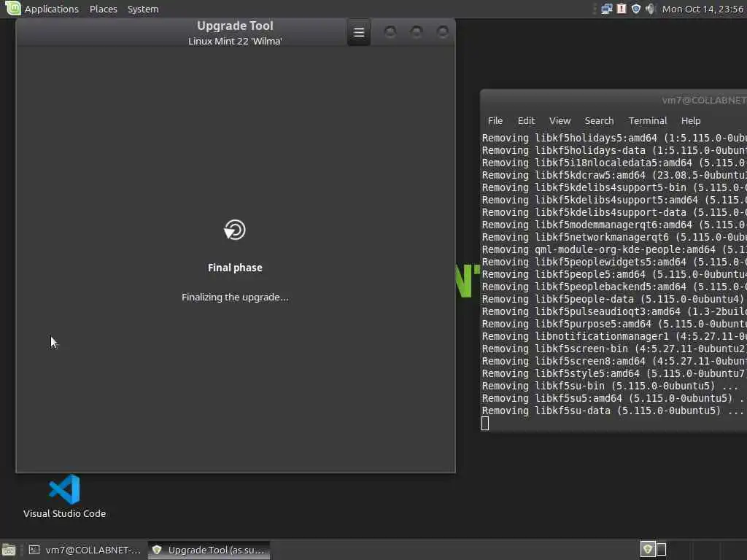Click the terminal cursor block
This screenshot has height=560, width=747.
485,424
